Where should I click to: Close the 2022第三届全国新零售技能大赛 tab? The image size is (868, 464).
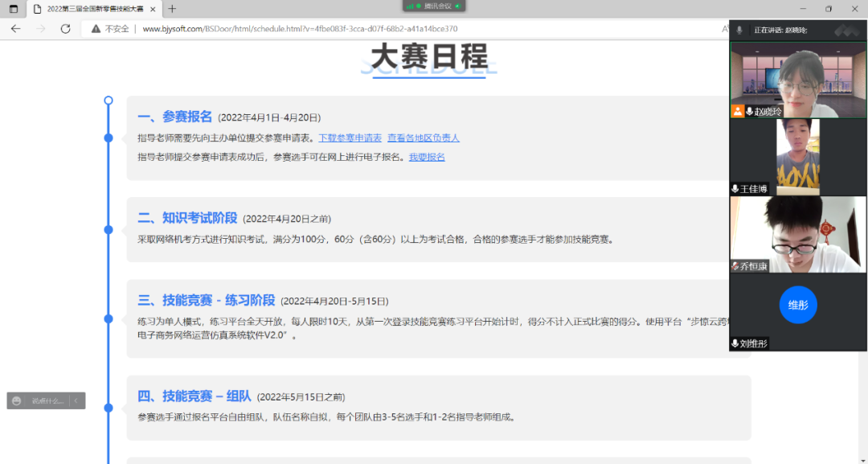[153, 9]
